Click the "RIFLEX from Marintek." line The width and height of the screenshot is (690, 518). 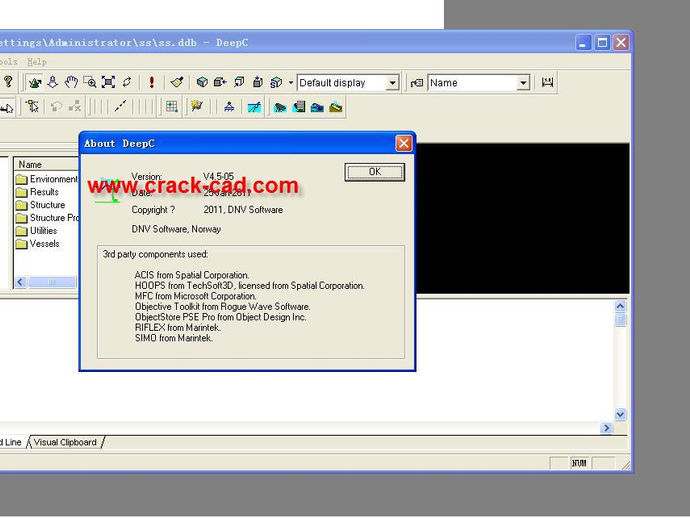pyautogui.click(x=178, y=328)
